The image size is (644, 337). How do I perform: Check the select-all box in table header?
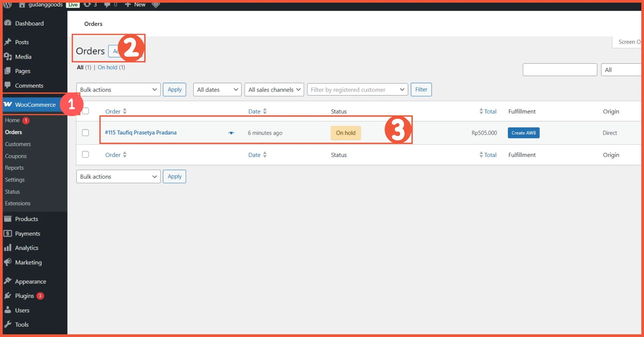tap(86, 111)
